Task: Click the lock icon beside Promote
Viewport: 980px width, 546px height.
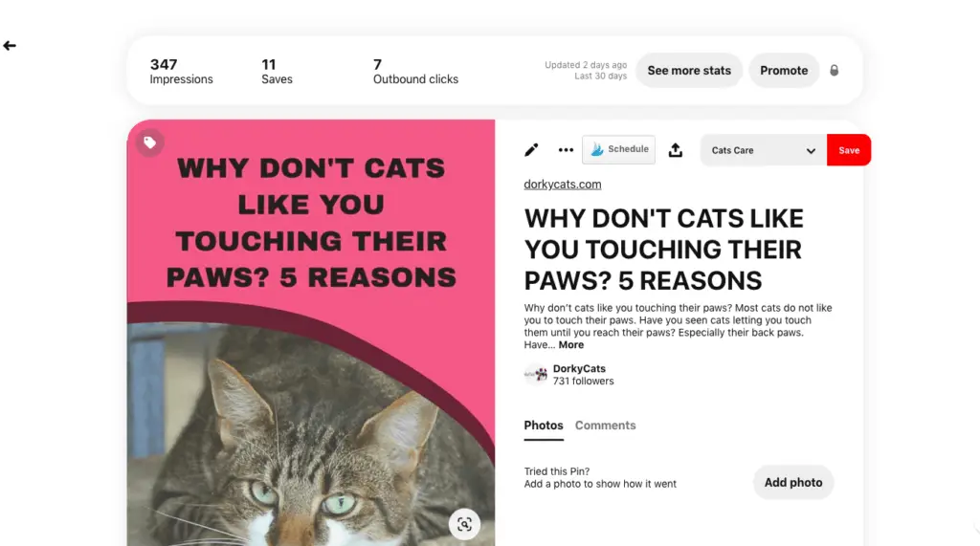Action: tap(834, 71)
